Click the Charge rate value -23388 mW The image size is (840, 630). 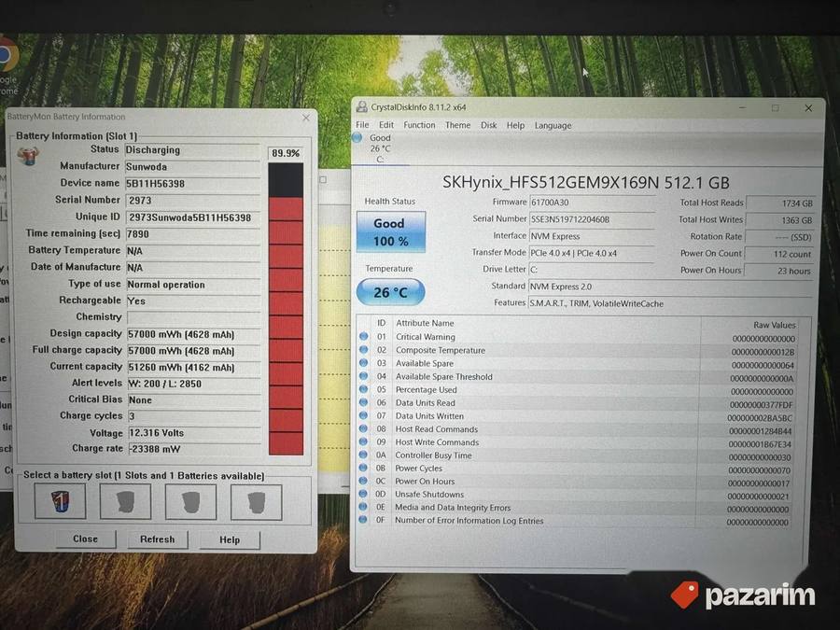tap(193, 449)
